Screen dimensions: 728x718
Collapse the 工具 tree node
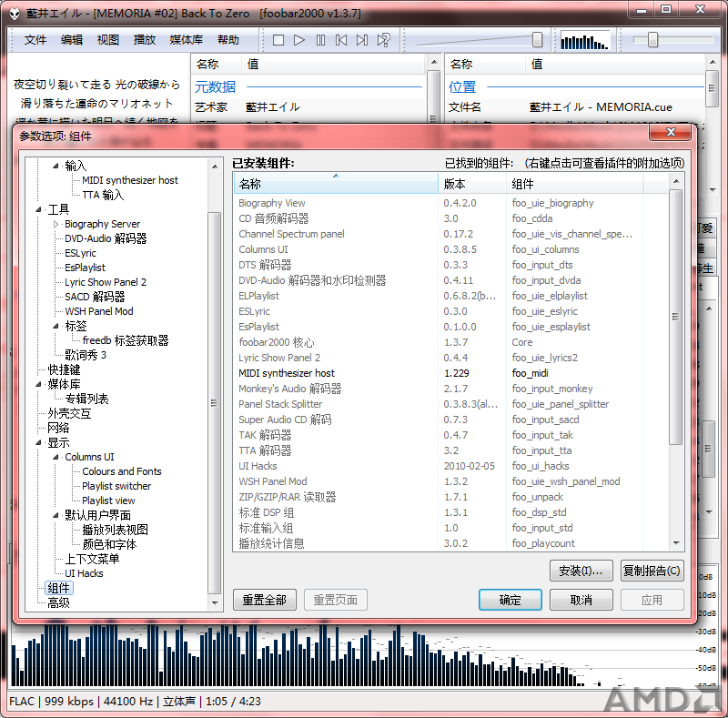tap(38, 209)
